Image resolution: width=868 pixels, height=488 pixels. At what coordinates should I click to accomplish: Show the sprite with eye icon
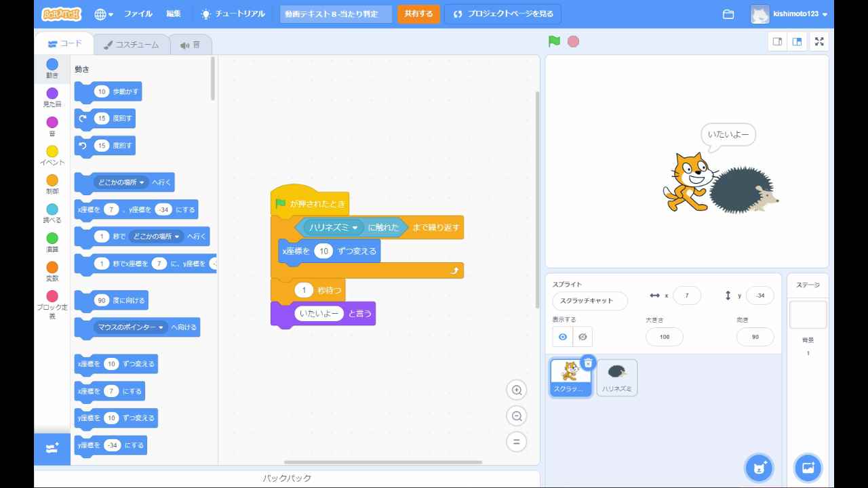pos(562,337)
